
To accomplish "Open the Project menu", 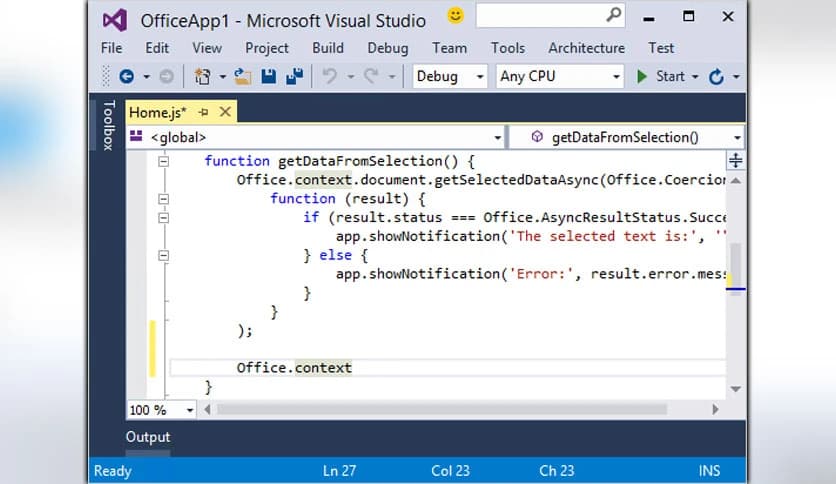I will tap(267, 48).
